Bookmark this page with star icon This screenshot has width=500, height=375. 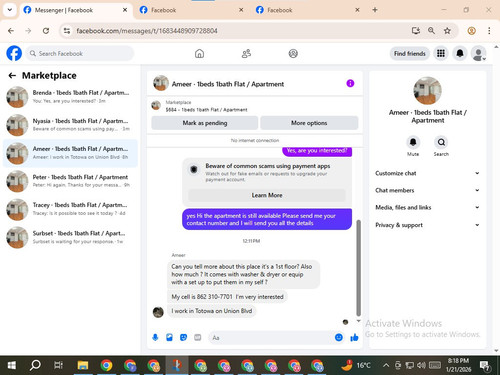(447, 31)
